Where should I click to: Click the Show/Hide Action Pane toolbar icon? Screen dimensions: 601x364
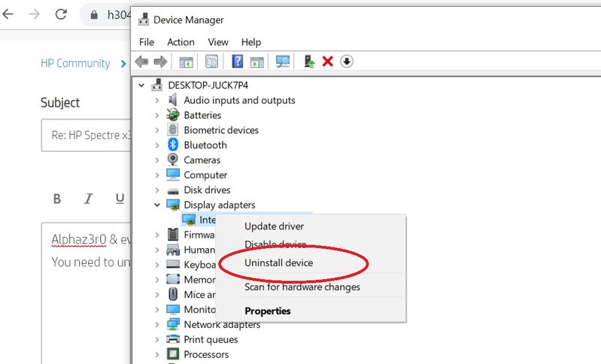click(x=256, y=62)
